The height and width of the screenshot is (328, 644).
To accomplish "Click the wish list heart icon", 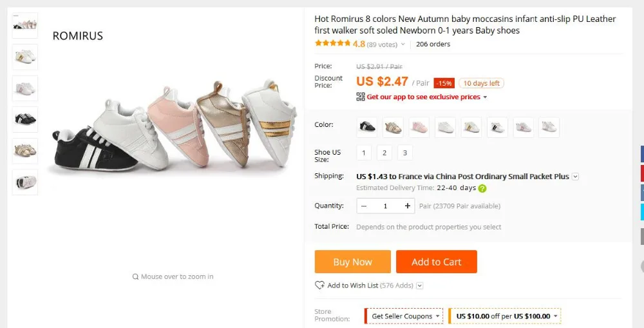I will tap(319, 285).
